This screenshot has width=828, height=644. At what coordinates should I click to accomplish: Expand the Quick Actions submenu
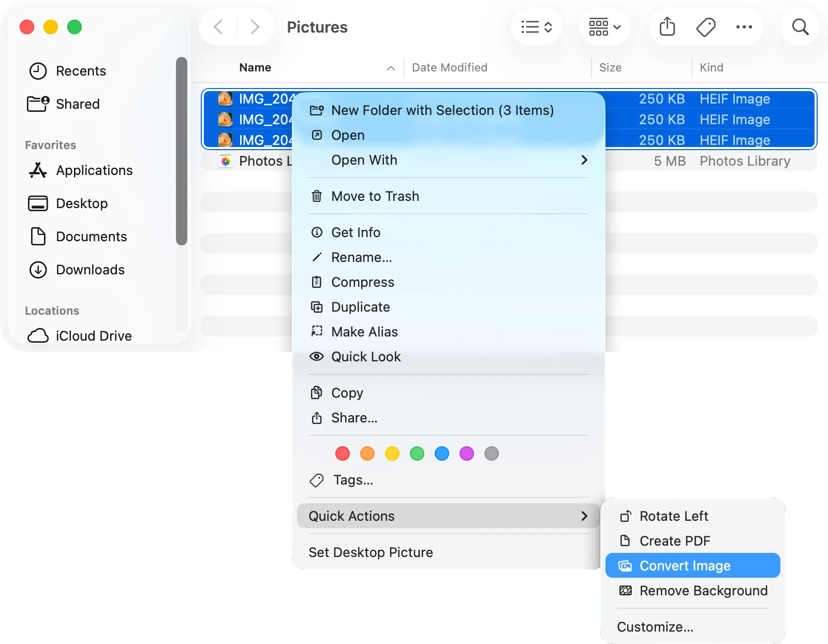point(449,516)
